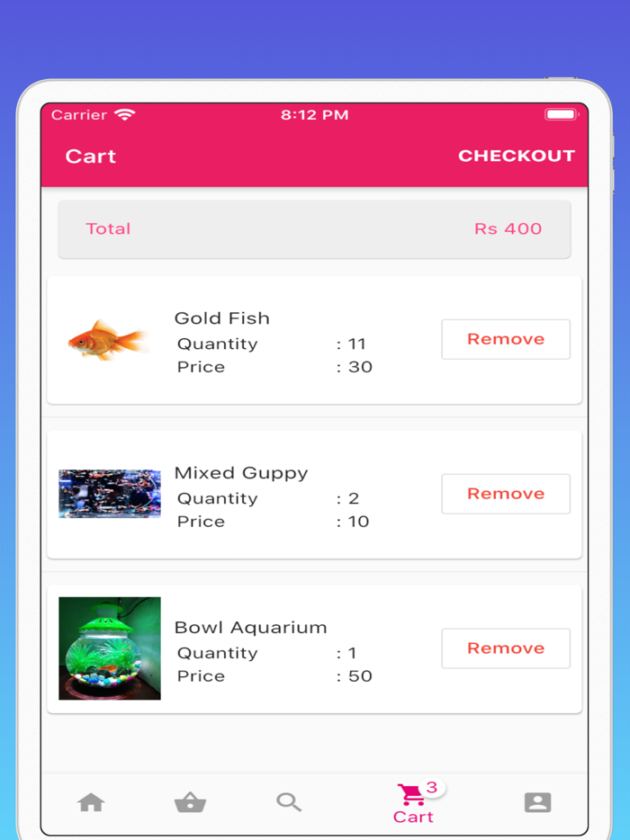
Task: Remove Gold Fish from the cart
Action: 505,339
